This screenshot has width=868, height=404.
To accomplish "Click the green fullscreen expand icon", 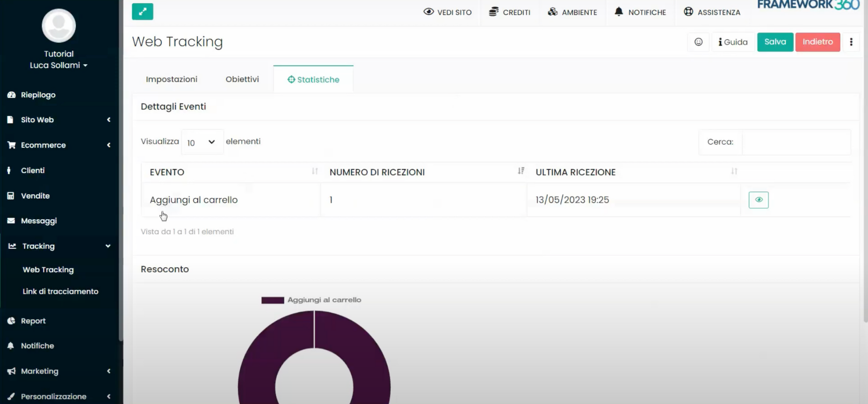I will (142, 12).
